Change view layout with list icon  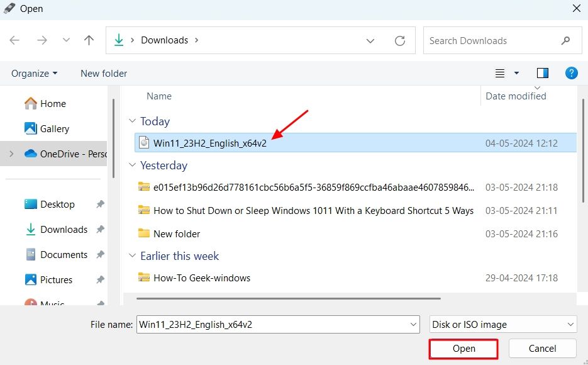point(500,73)
